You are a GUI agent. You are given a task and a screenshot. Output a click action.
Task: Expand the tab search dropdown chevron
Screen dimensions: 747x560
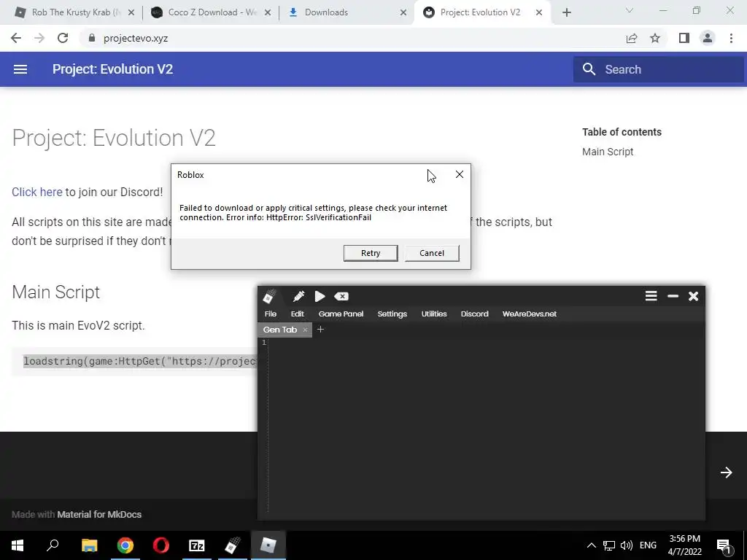click(630, 10)
